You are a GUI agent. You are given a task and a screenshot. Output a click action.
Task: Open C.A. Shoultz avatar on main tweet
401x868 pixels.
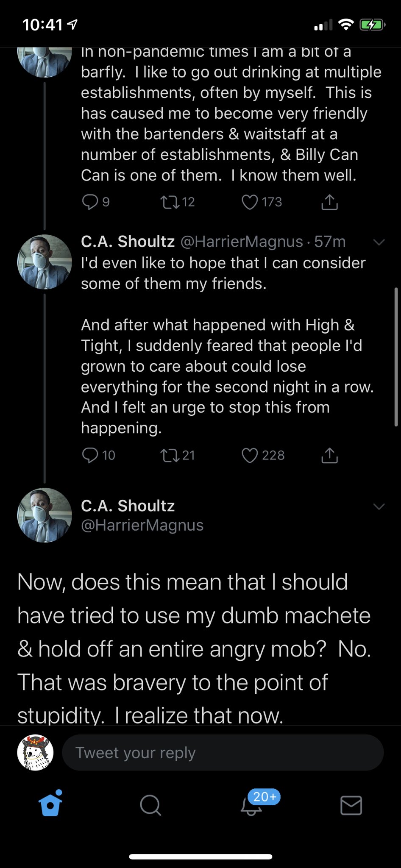coord(45,515)
